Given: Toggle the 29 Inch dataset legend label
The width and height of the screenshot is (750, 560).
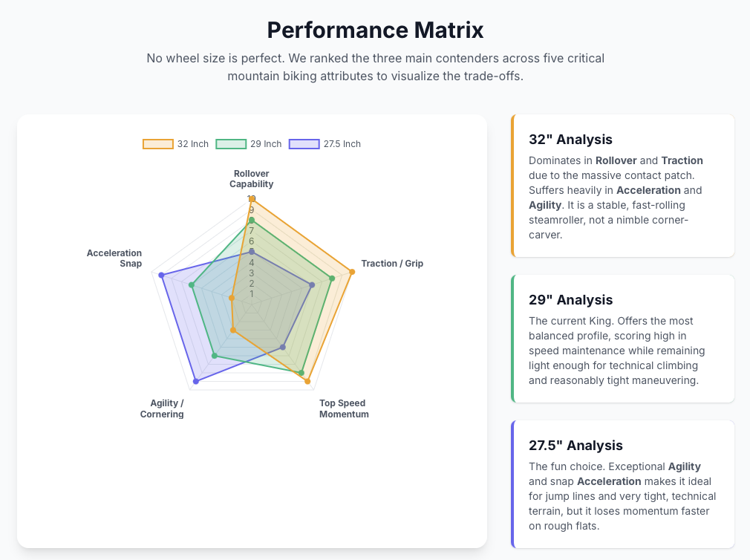Looking at the screenshot, I should pyautogui.click(x=266, y=144).
